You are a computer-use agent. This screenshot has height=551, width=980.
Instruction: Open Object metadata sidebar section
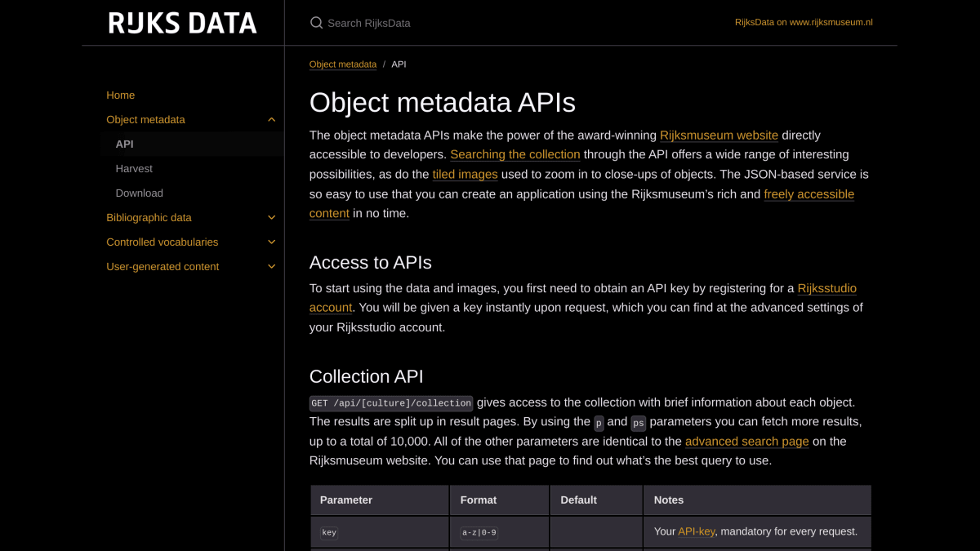(x=145, y=120)
